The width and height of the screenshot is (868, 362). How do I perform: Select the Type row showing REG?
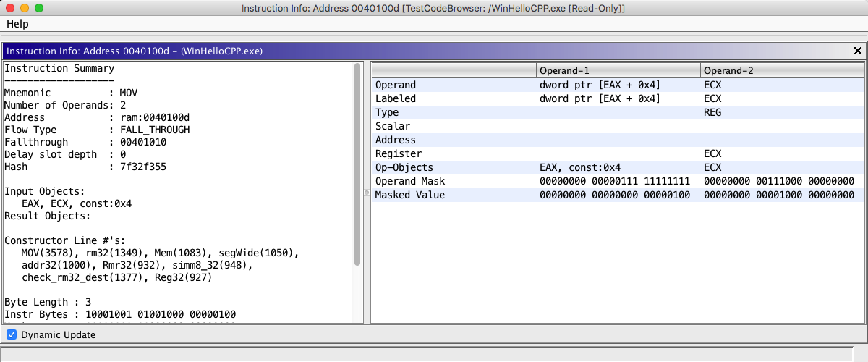point(712,112)
